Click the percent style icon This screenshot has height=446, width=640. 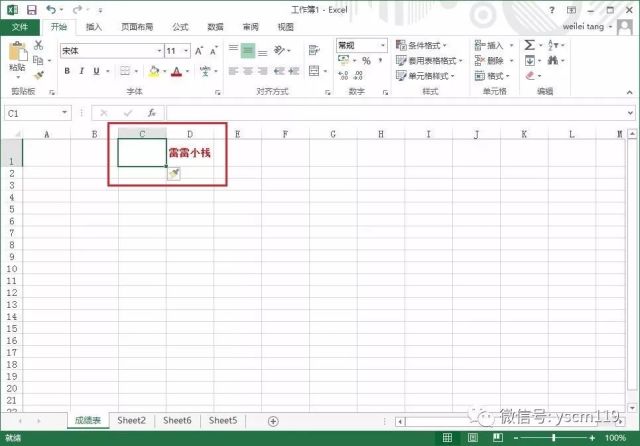coord(366,61)
